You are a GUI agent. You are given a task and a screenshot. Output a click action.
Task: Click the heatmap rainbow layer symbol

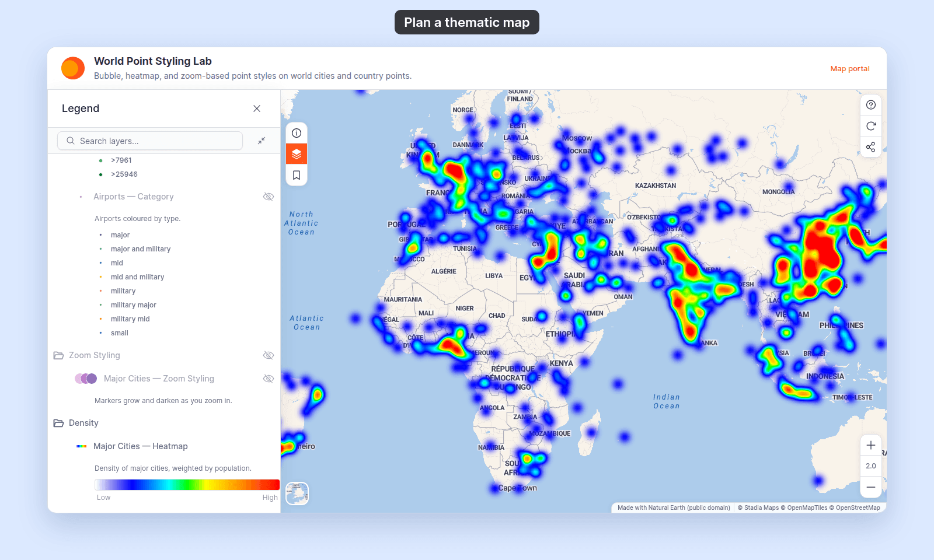(82, 446)
